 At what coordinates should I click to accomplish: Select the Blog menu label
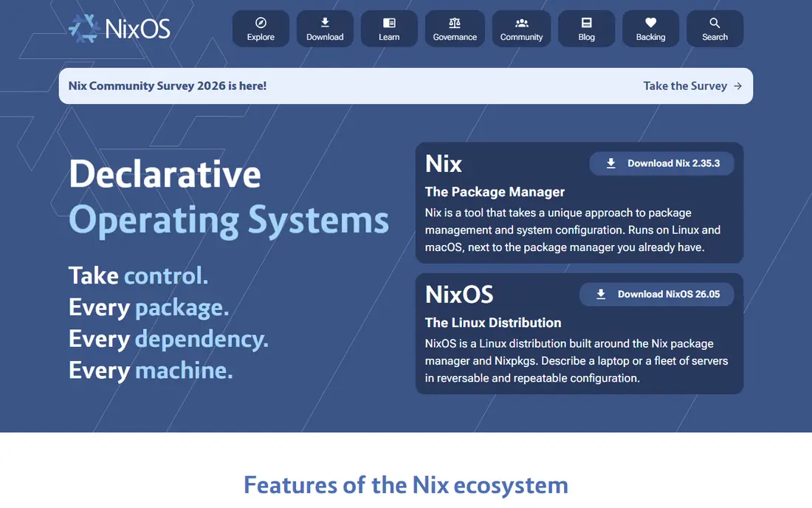point(586,37)
